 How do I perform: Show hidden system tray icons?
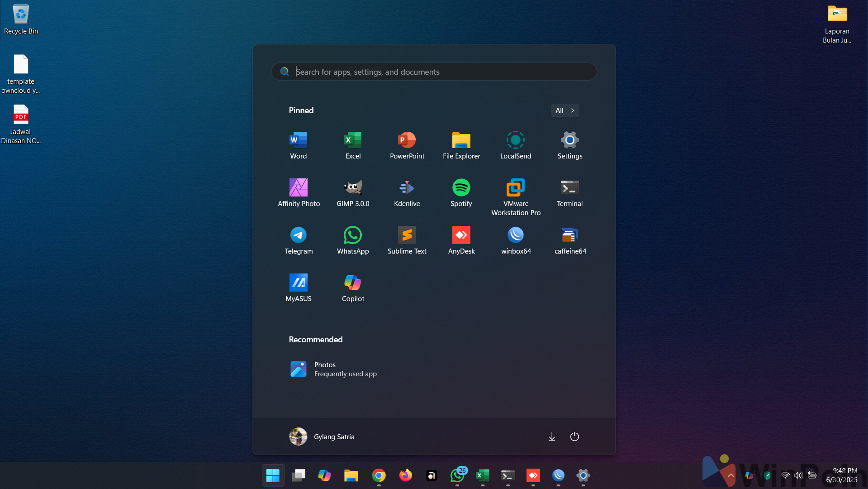730,475
